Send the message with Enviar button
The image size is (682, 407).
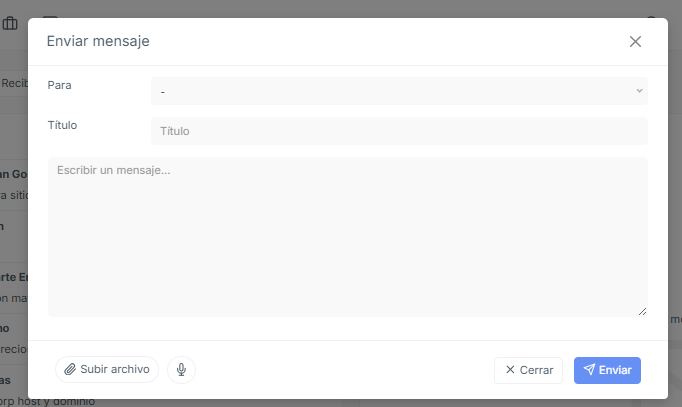click(607, 370)
